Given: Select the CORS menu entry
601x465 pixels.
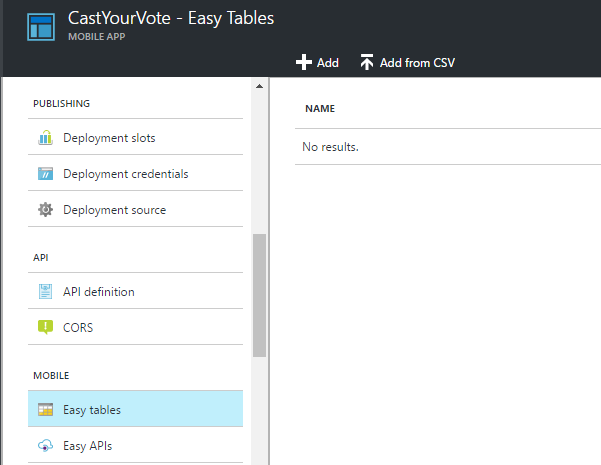Looking at the screenshot, I should (135, 327).
